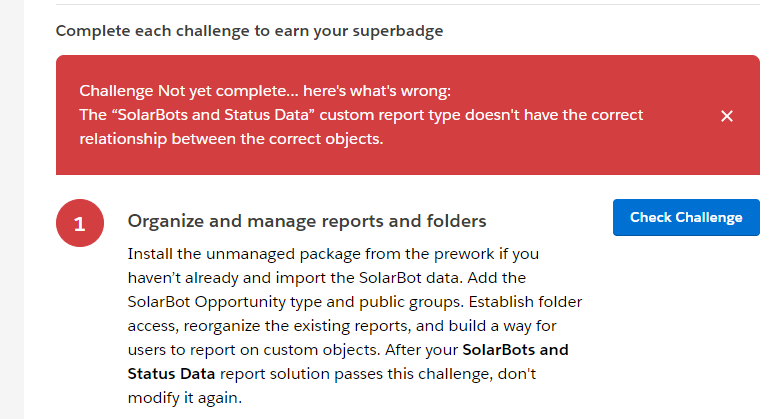Image resolution: width=783 pixels, height=419 pixels.
Task: Click the "Complete each challenge to earn your superbadge" heading
Action: click(x=249, y=30)
